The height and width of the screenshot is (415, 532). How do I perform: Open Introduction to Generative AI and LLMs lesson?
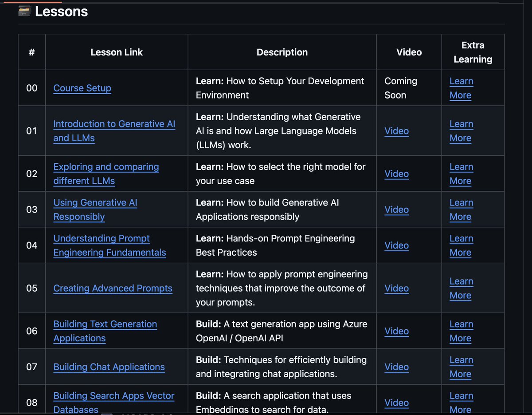[114, 131]
